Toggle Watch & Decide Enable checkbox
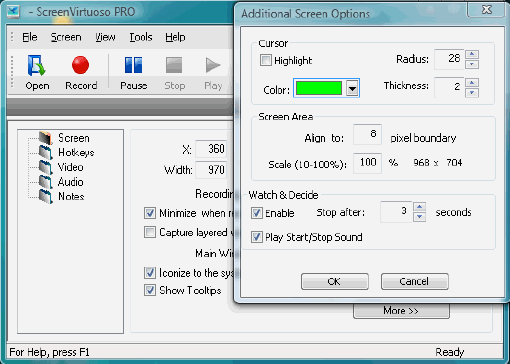Image resolution: width=510 pixels, height=364 pixels. 257,213
